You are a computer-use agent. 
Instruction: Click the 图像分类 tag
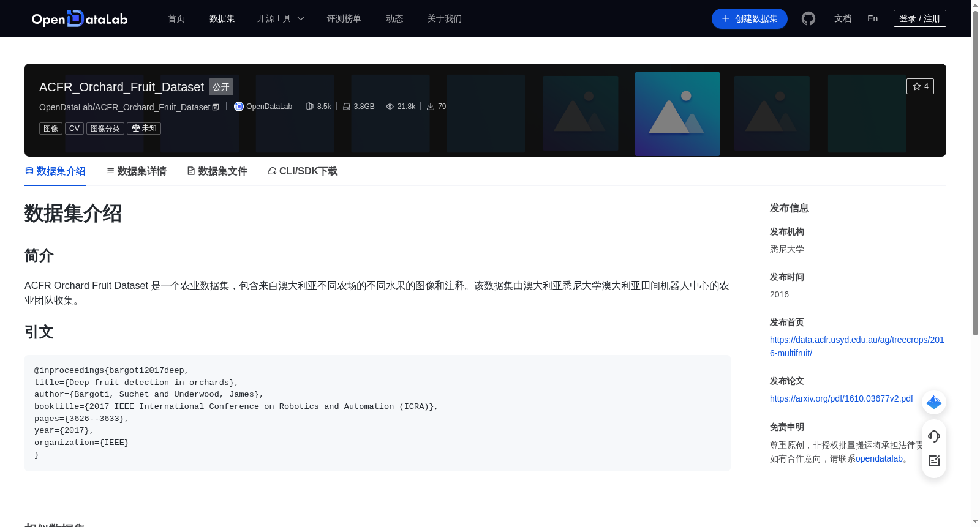click(x=105, y=129)
